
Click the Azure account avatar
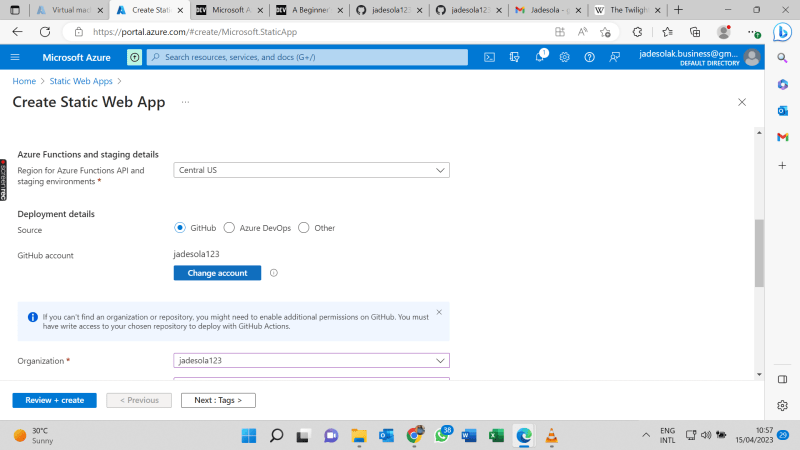[752, 57]
